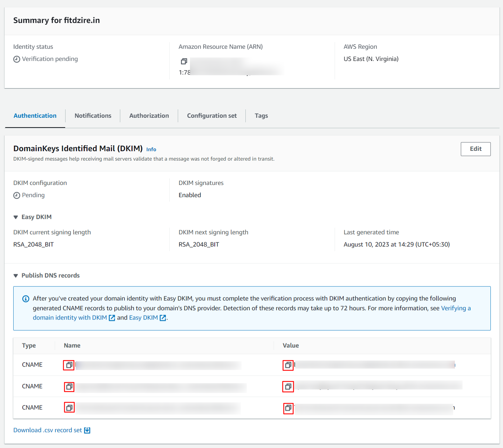
Task: Click the DKIM configuration Pending text
Action: click(33, 195)
